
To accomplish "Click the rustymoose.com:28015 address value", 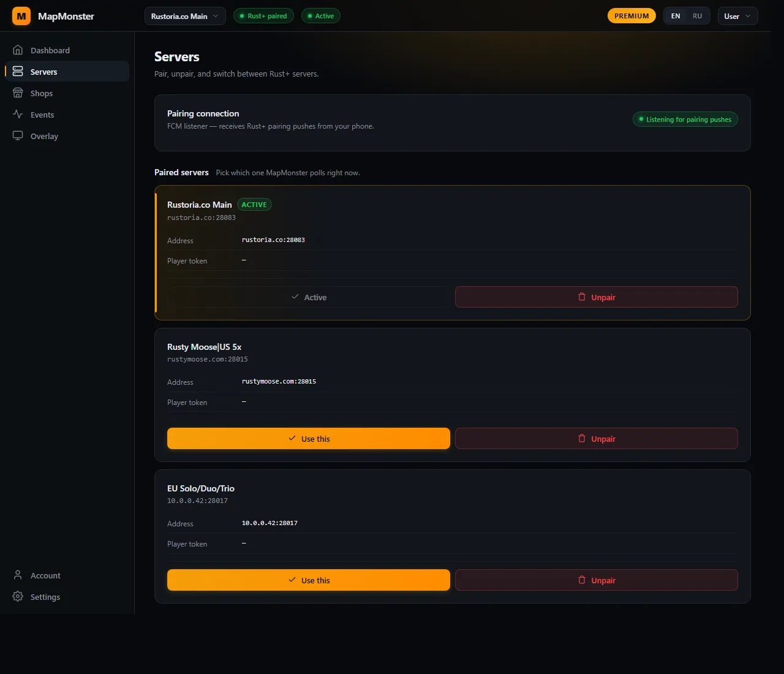I will point(279,381).
